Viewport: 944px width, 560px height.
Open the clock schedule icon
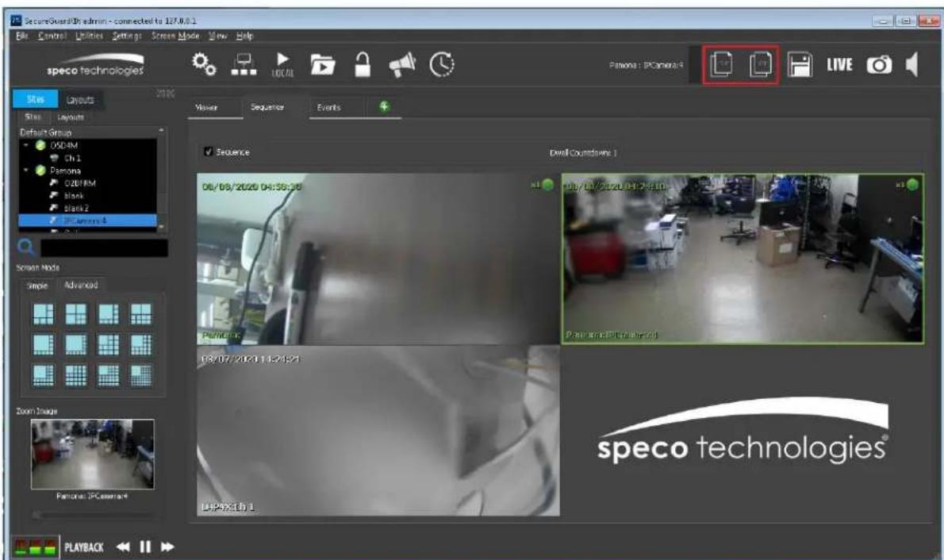(x=441, y=64)
